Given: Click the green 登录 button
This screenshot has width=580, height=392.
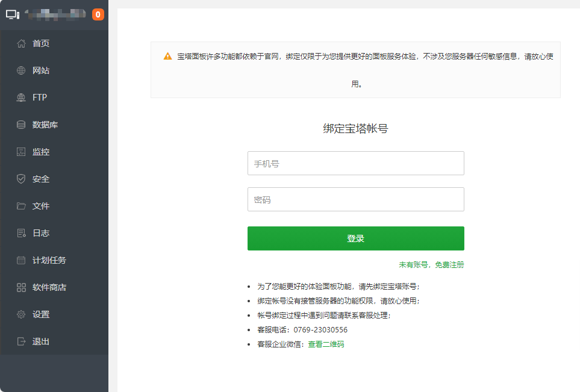Looking at the screenshot, I should [356, 238].
